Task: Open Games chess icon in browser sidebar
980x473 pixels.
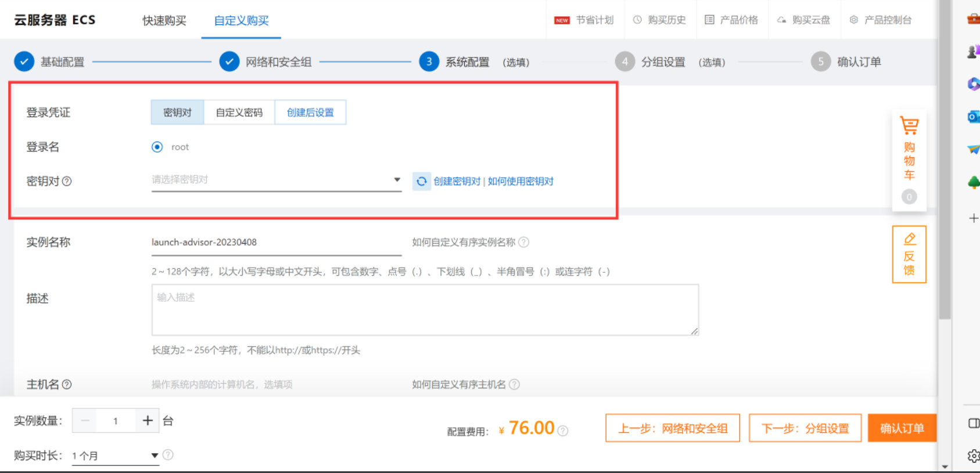Action: pyautogui.click(x=973, y=52)
